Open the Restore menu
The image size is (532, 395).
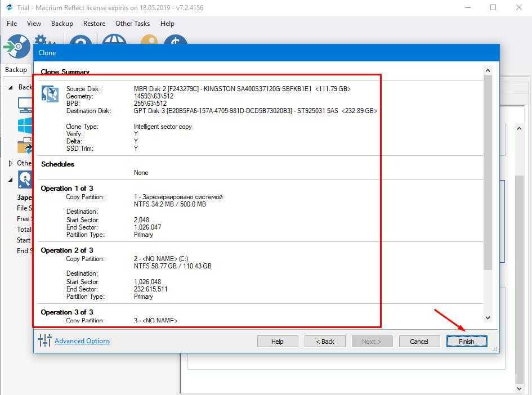tap(95, 24)
